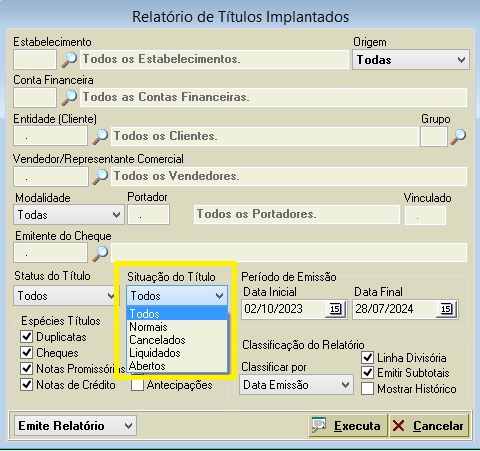Viewport: 480px width, 451px height.
Task: Click the Vendedor/Representante search magnifier icon
Action: coord(100,176)
